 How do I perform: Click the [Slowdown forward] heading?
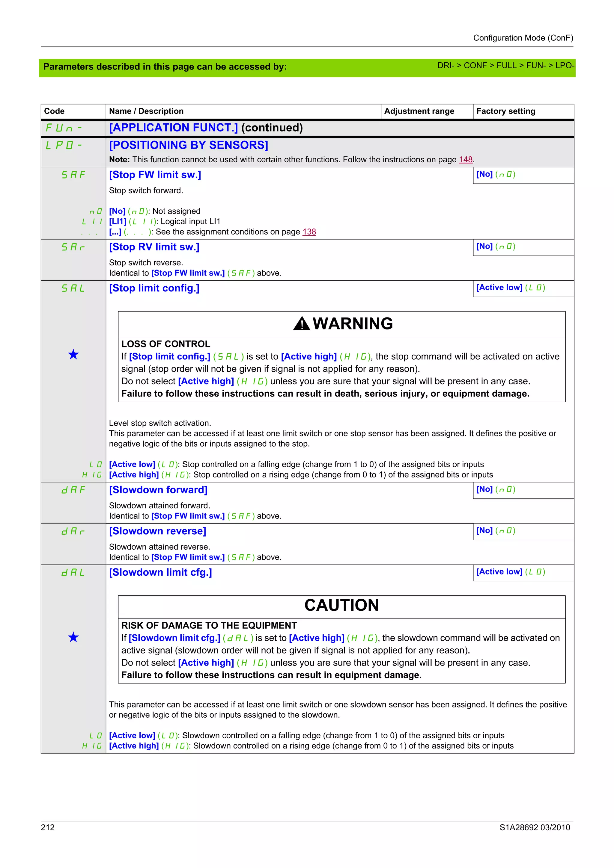(x=158, y=490)
